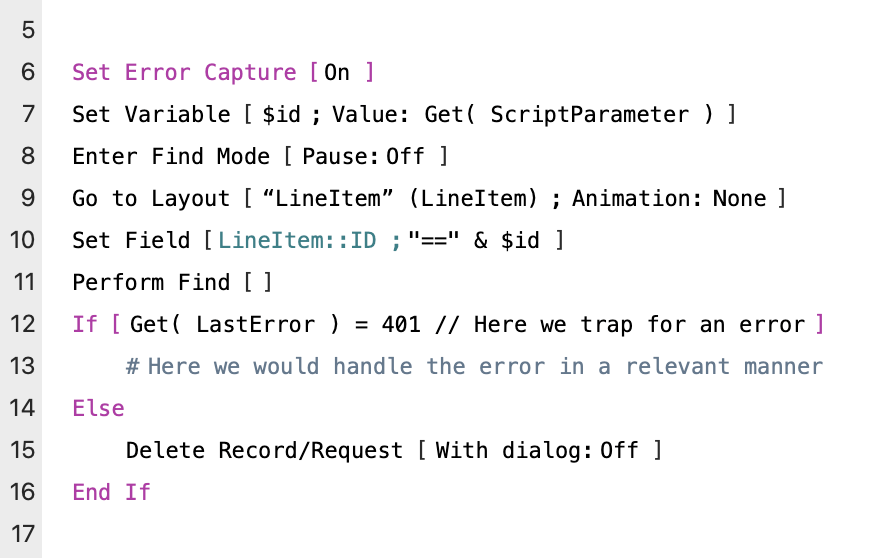Screen dimensions: 884x558
Task: Select the Else script step
Action: (x=98, y=409)
